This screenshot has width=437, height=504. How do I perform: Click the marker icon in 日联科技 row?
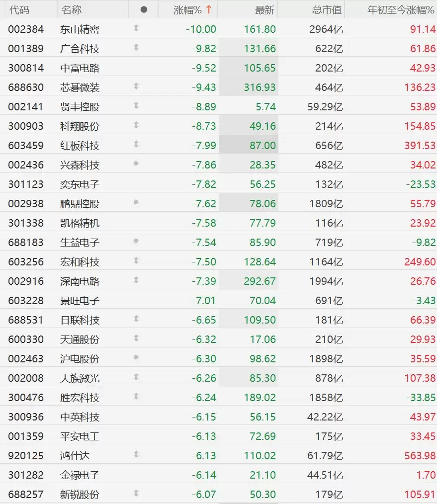pos(136,319)
